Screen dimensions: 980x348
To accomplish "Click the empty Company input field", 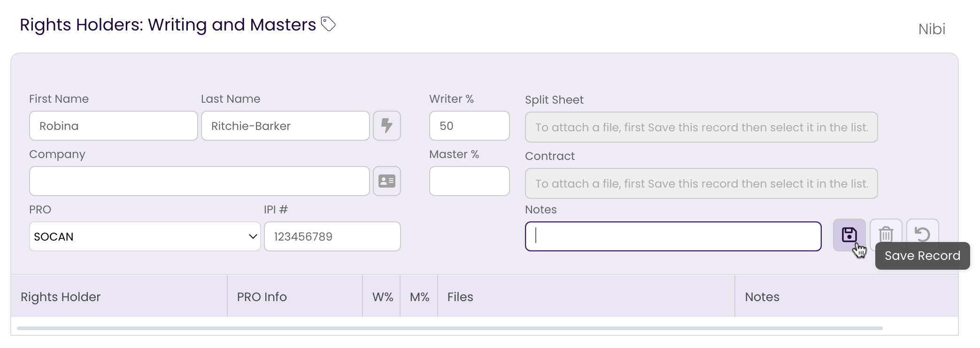I will 200,181.
